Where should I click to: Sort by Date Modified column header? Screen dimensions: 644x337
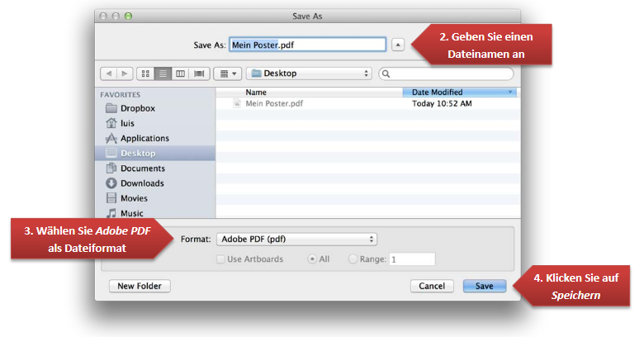click(x=458, y=93)
